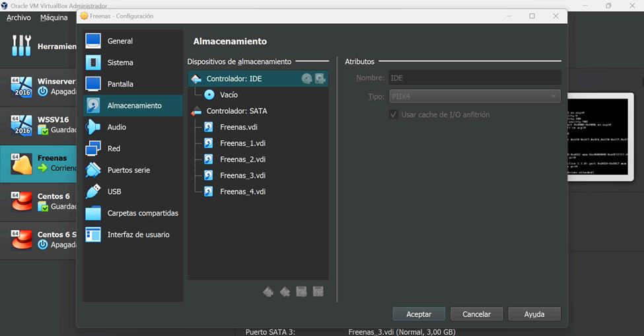The image size is (644, 336).
Task: Click the General monitor icon
Action: point(93,41)
